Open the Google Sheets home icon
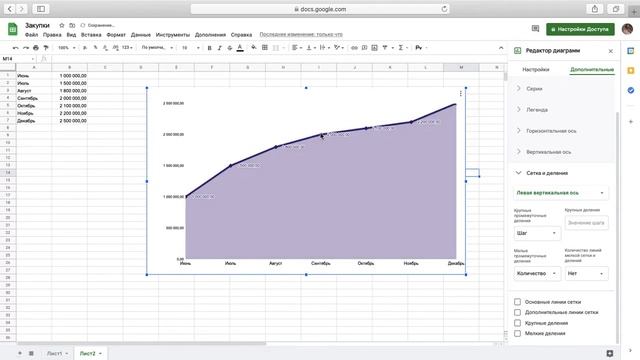This screenshot has width=640, height=360. [x=12, y=29]
